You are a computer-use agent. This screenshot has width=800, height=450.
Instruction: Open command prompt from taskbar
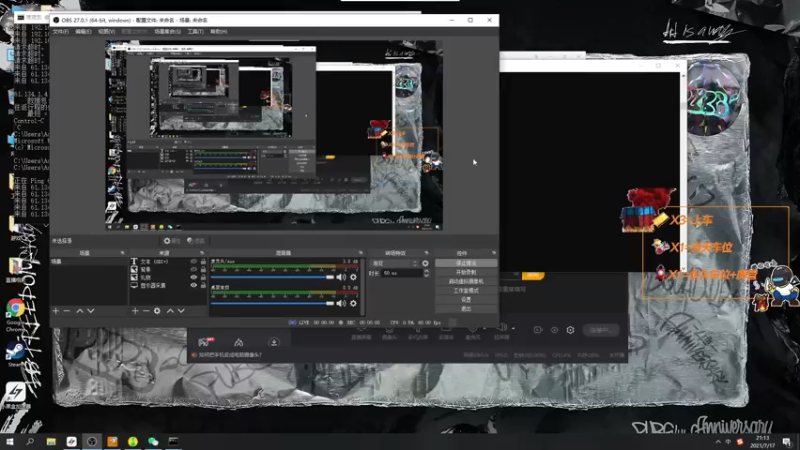point(173,441)
